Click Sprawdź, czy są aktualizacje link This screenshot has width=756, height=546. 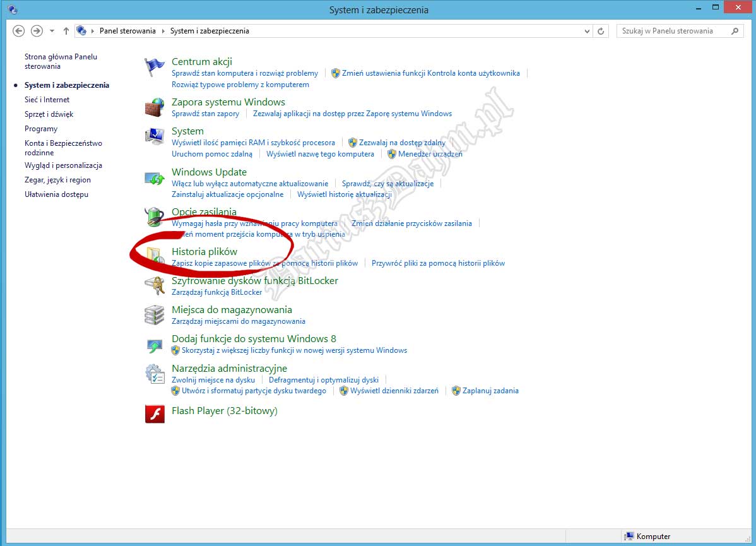(387, 184)
